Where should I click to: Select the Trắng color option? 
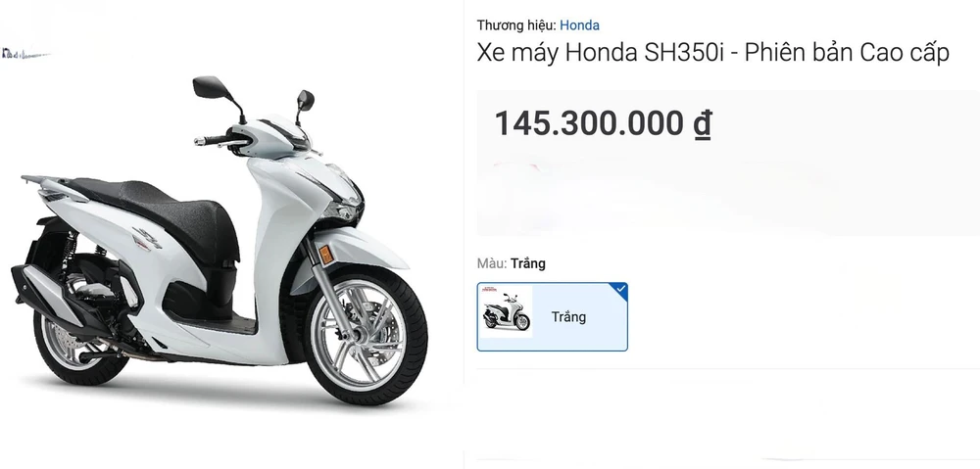click(x=553, y=316)
